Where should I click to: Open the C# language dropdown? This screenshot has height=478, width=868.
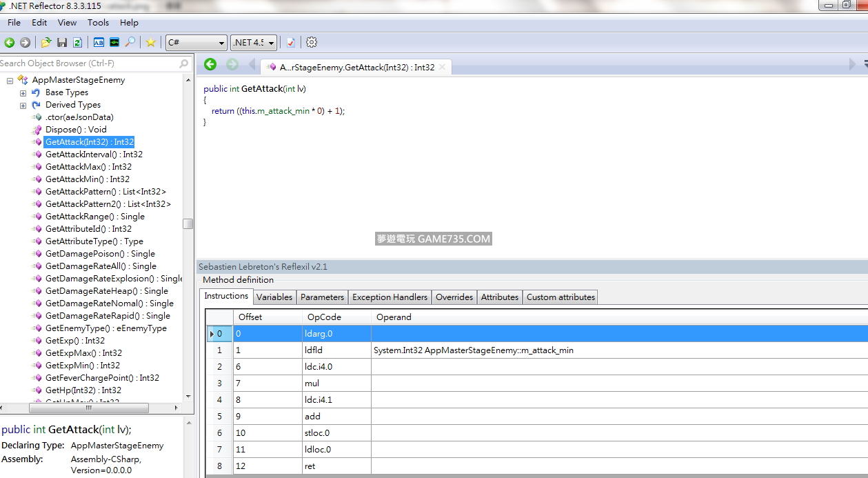[x=196, y=43]
